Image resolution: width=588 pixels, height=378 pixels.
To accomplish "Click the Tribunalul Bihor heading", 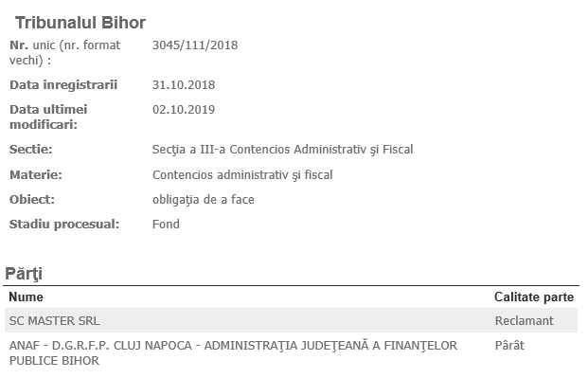I will [80, 23].
